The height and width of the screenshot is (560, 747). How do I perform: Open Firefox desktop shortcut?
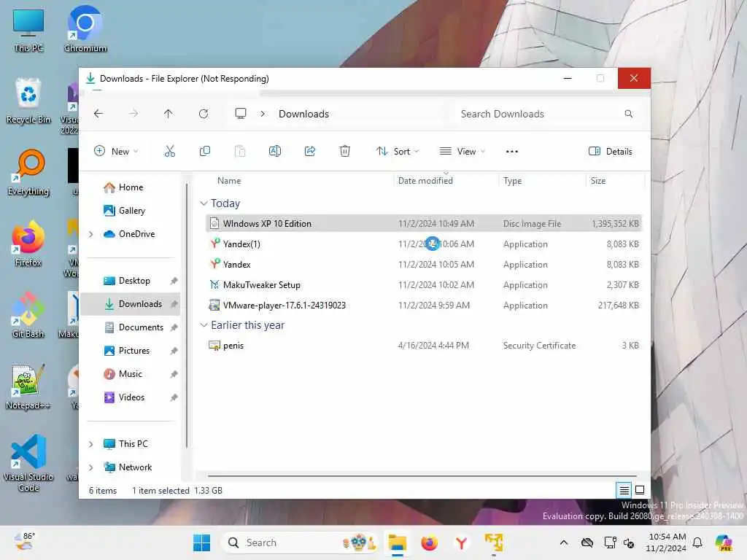[x=28, y=244]
